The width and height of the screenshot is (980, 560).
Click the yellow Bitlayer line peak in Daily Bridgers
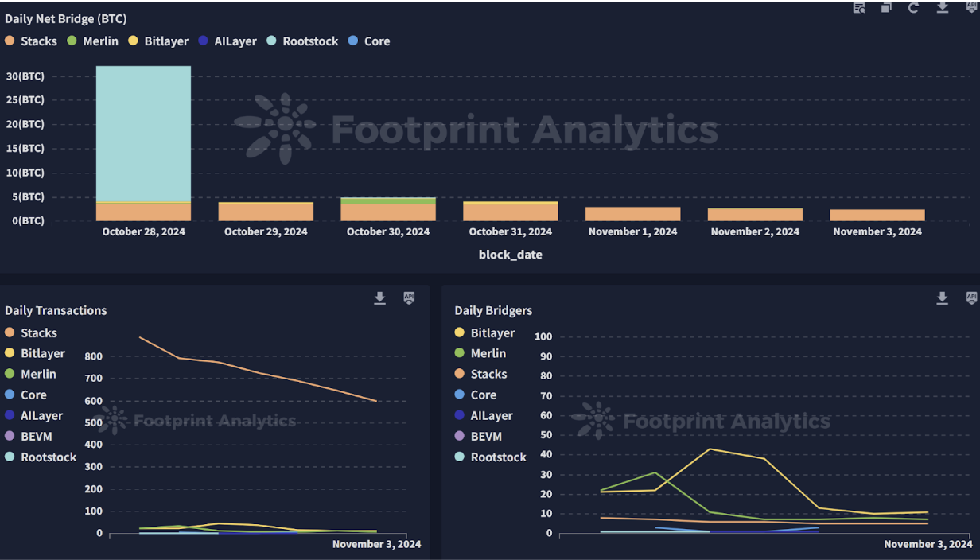(x=708, y=449)
